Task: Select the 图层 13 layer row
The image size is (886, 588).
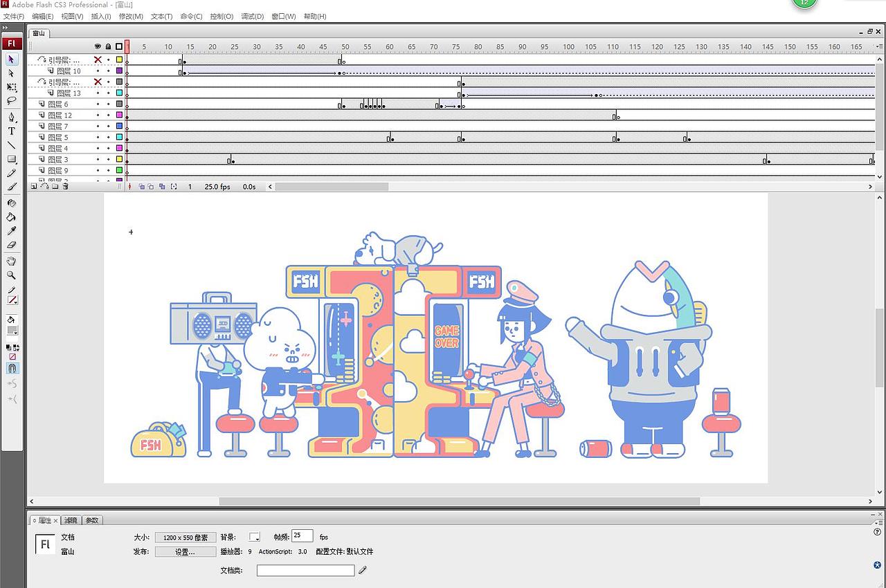Action: (x=76, y=93)
